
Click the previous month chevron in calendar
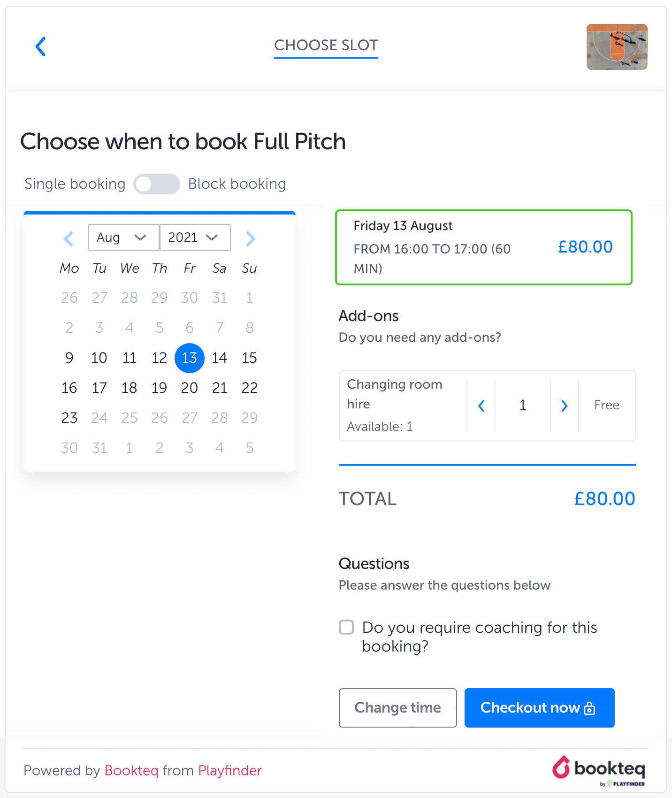[x=69, y=238]
